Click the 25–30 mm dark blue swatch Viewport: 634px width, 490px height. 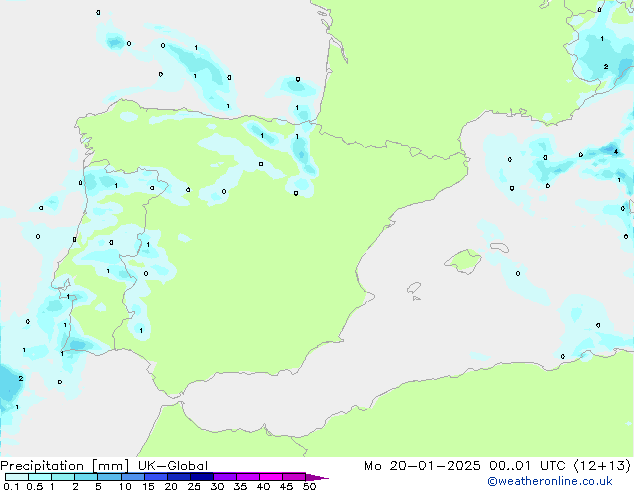tap(201, 477)
